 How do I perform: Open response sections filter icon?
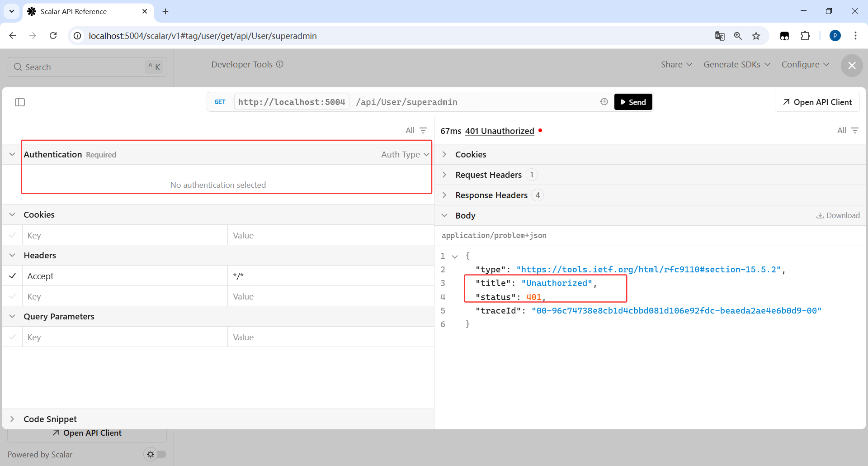point(855,130)
